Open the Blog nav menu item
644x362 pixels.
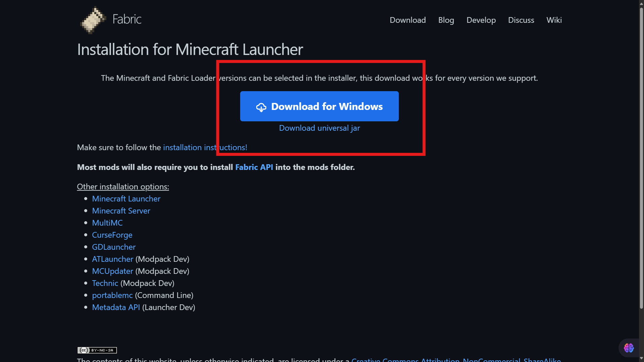[x=446, y=20]
